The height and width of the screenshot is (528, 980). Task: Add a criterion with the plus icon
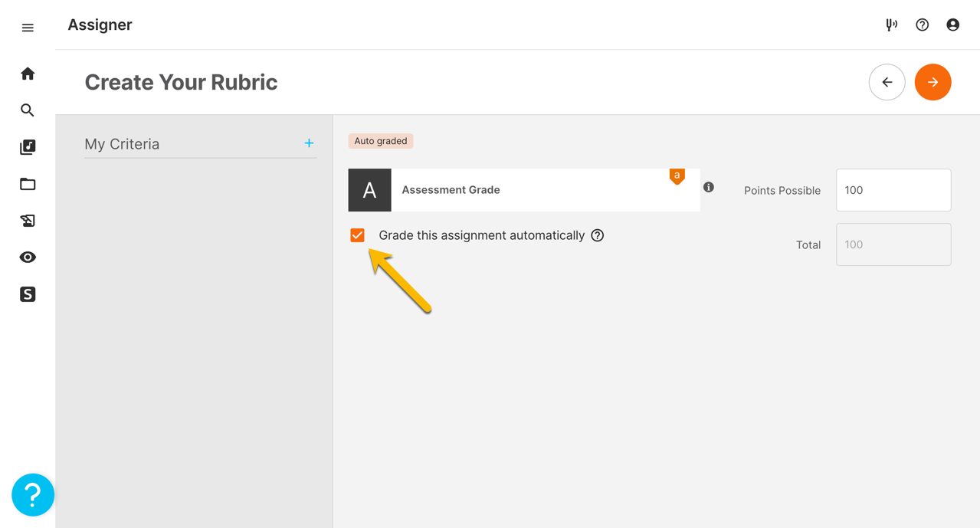click(309, 143)
